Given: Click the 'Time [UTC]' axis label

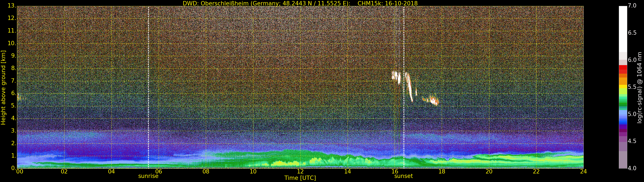Looking at the screenshot, I should (300, 178).
